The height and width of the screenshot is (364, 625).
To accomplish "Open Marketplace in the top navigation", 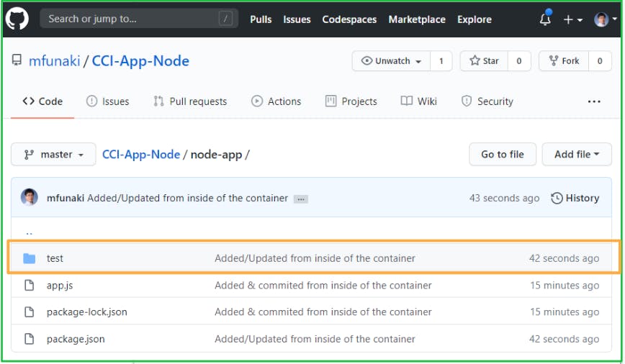I will click(x=417, y=19).
